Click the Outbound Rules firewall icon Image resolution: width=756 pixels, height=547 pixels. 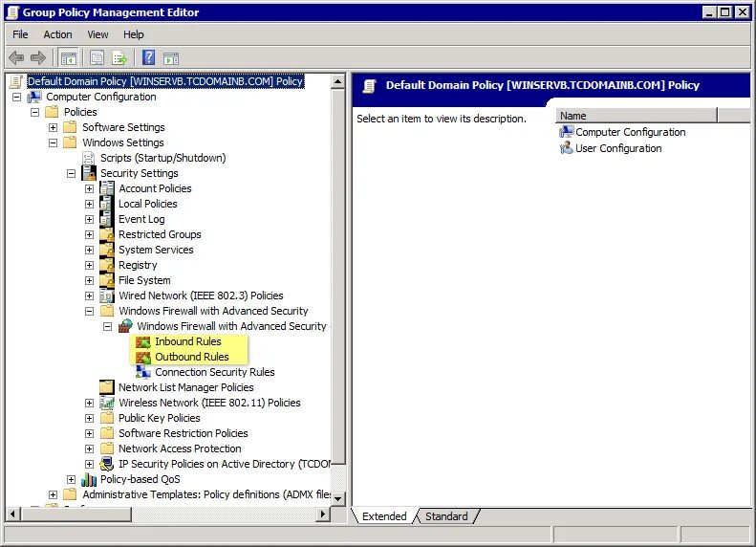tap(143, 358)
